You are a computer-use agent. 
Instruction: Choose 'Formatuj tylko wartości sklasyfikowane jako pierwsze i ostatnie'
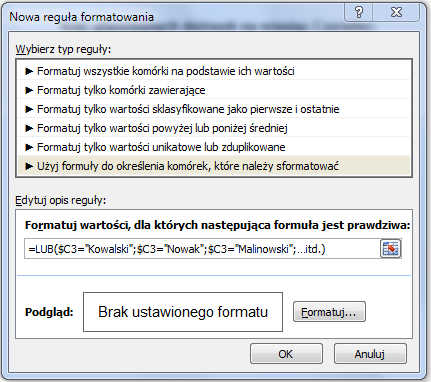pos(214,109)
